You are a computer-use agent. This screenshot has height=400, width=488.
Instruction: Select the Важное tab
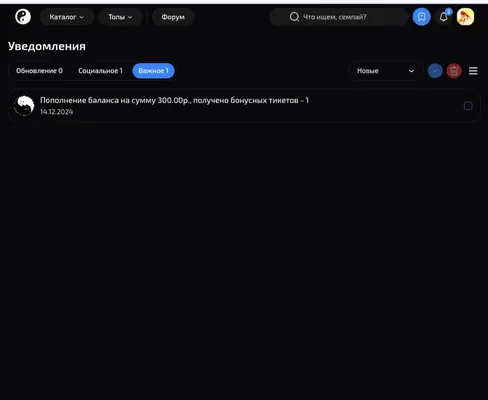[x=153, y=71]
